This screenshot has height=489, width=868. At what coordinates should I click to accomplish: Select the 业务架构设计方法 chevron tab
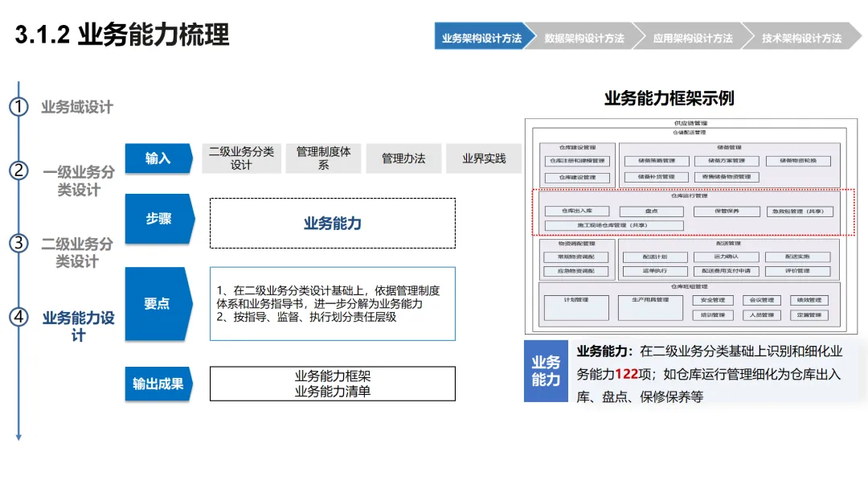pyautogui.click(x=483, y=36)
